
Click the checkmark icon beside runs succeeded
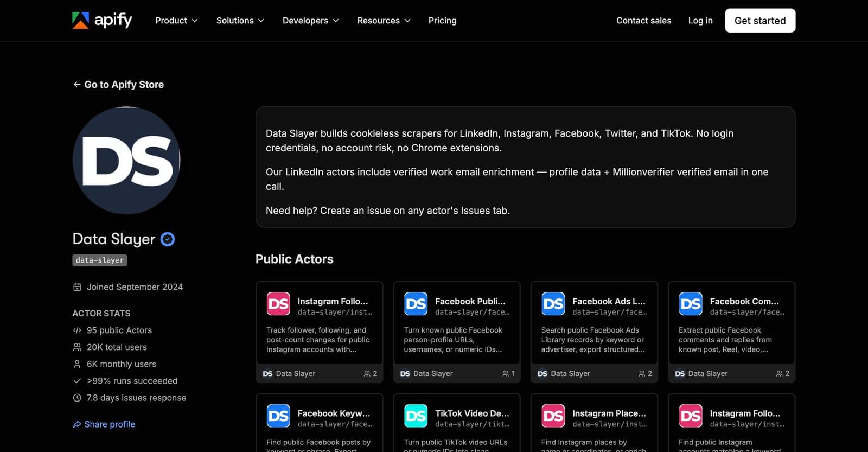[77, 381]
